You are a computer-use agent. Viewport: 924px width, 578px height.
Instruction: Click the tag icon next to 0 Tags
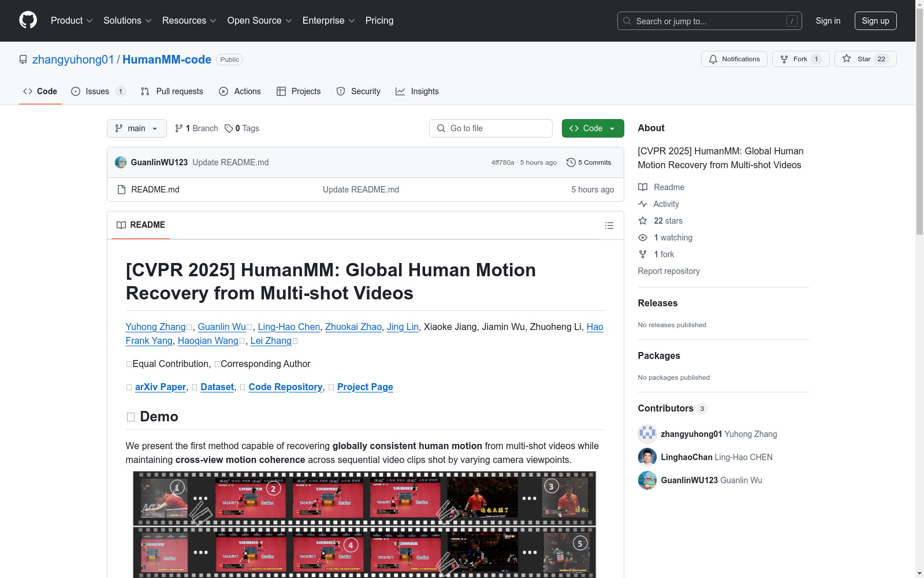click(x=229, y=128)
